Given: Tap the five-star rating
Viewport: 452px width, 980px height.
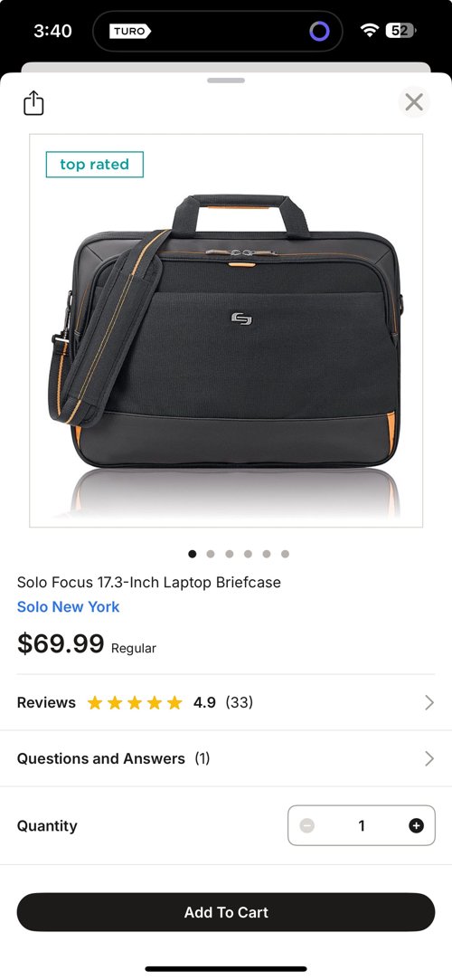Looking at the screenshot, I should 135,702.
